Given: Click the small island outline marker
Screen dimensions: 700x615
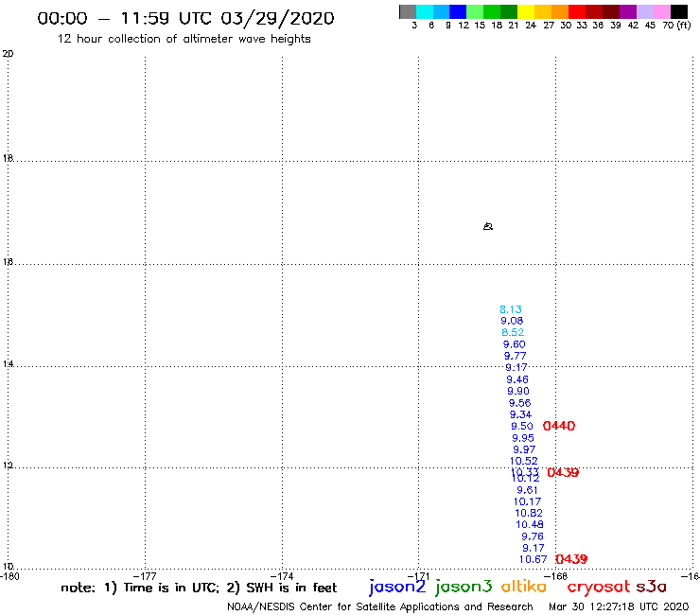Looking at the screenshot, I should click(488, 226).
